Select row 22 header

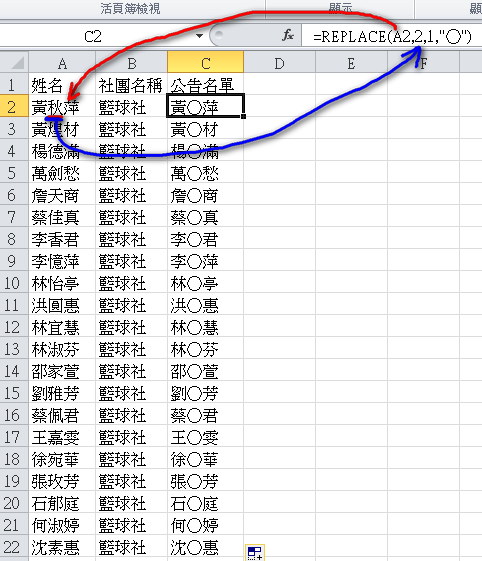click(x=14, y=546)
